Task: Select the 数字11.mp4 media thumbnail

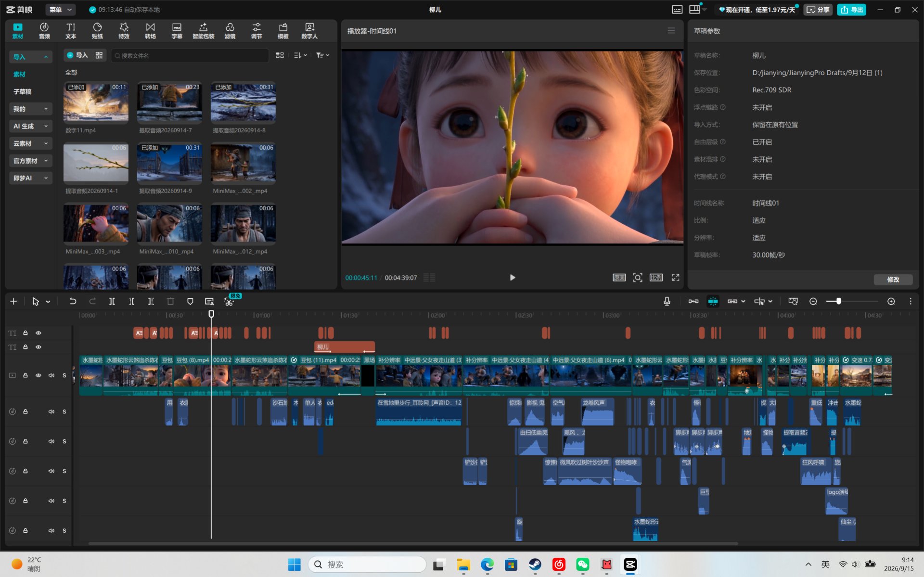Action: pos(96,103)
